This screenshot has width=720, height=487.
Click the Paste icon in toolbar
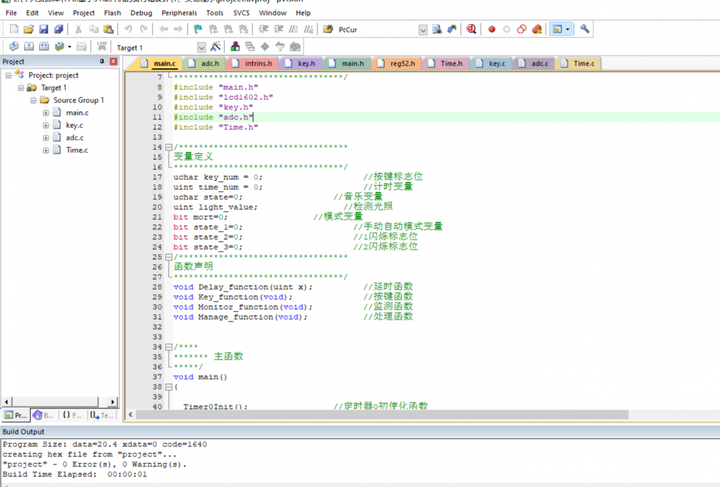point(108,29)
